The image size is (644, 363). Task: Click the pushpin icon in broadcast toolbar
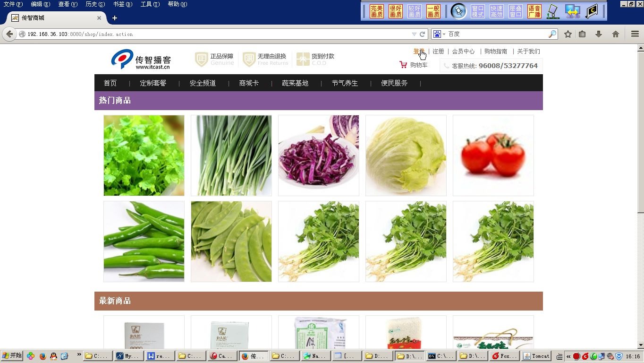click(x=458, y=11)
